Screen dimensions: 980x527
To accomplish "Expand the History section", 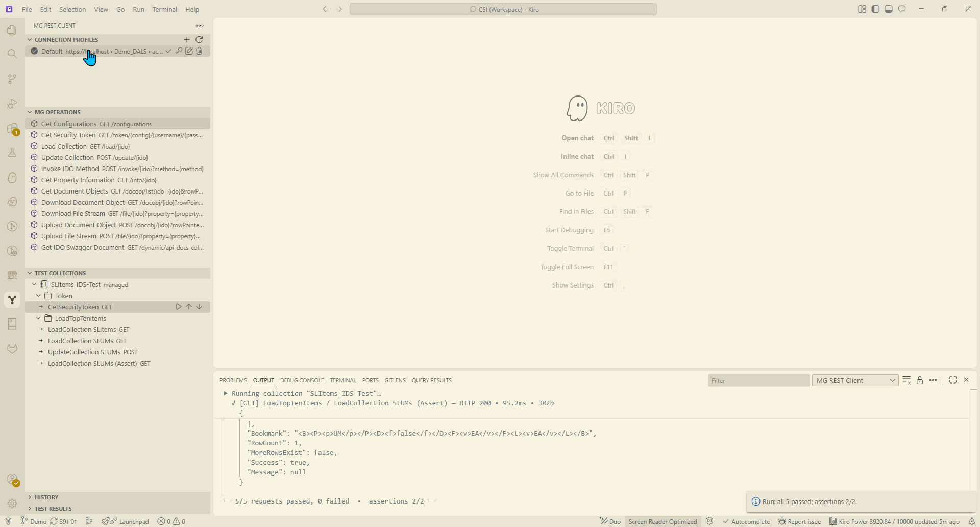I will (117, 497).
